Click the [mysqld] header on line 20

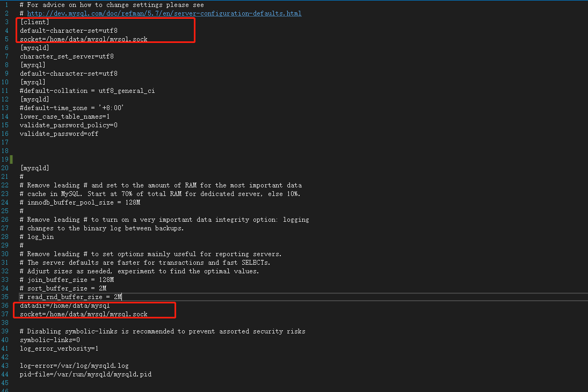34,168
